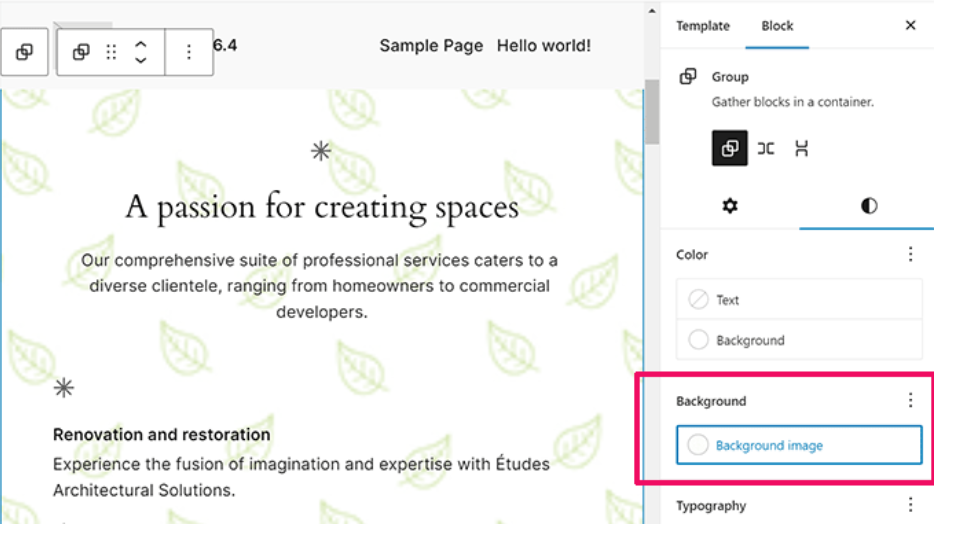This screenshot has height=544, width=958.
Task: Switch to the Block tab
Action: [x=777, y=26]
